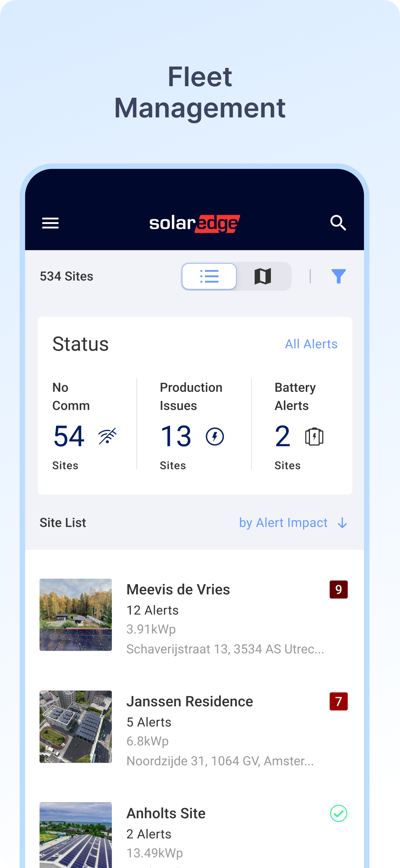
Task: Switch to list view
Action: click(x=209, y=276)
